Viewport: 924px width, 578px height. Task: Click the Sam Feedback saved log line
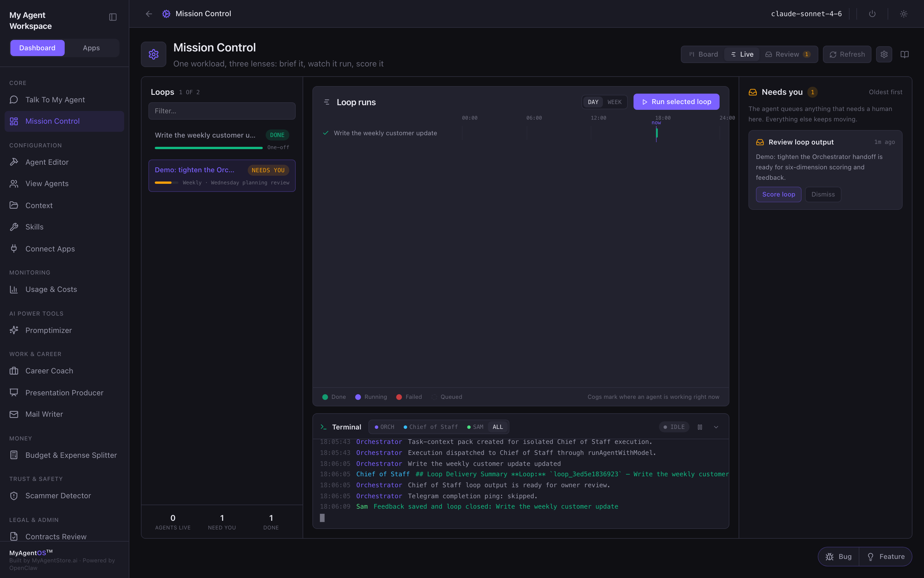469,507
